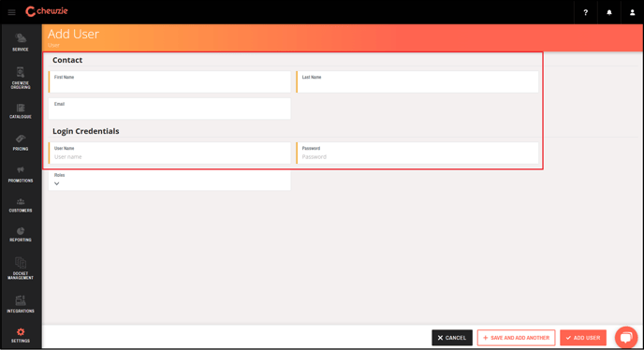Open Customers in the sidebar
Image resolution: width=644 pixels, height=350 pixels.
click(21, 205)
